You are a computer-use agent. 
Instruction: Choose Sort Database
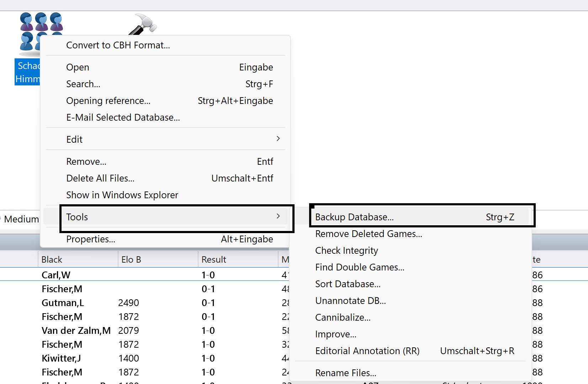348,284
